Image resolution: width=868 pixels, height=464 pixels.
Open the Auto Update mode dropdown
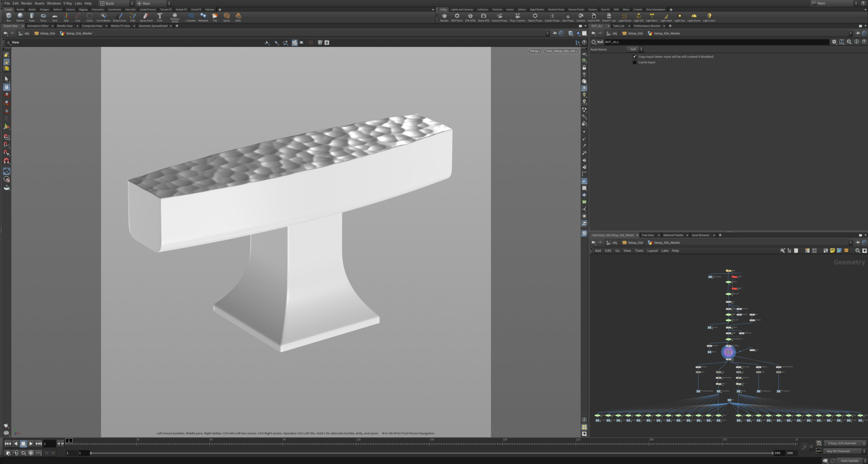[x=852, y=460]
